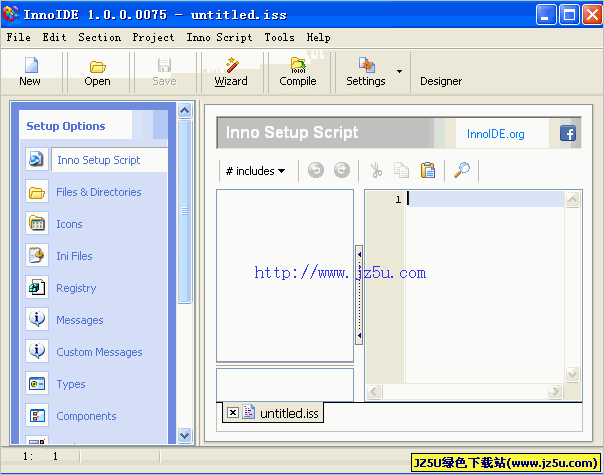
Task: Launch the Wizard wand icon
Action: [x=232, y=65]
